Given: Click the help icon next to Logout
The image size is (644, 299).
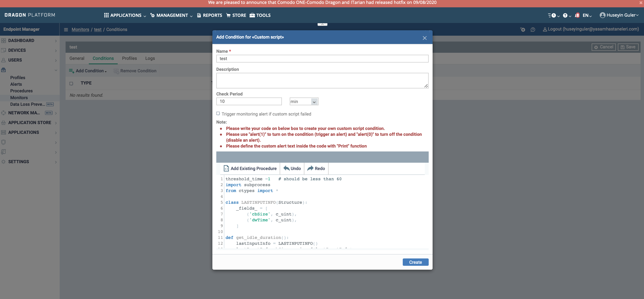Looking at the screenshot, I should 533,30.
